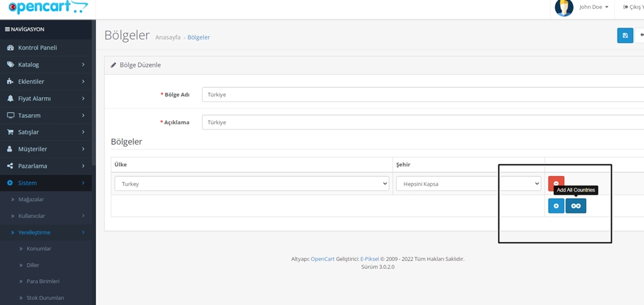Click the OpenCart footer link
Image resolution: width=644 pixels, height=305 pixels.
tap(323, 259)
